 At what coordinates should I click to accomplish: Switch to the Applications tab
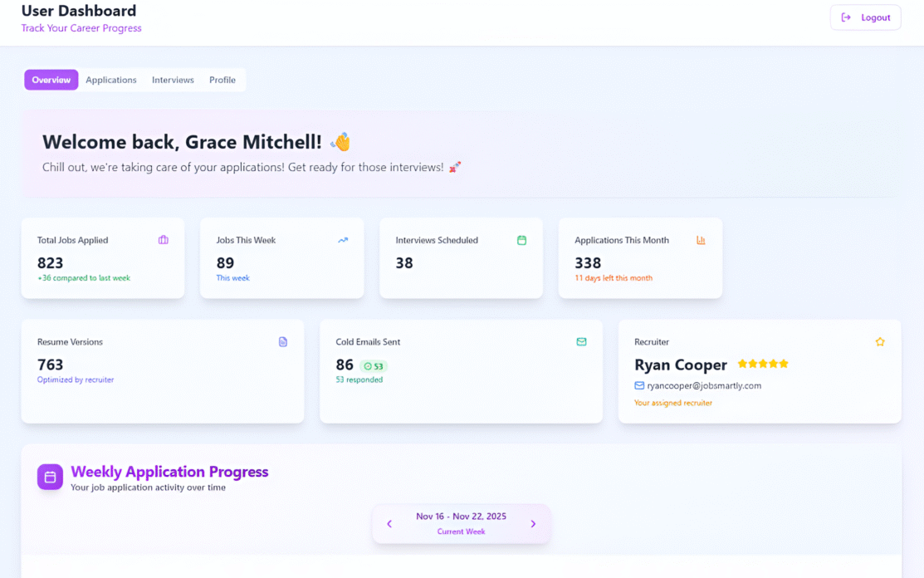click(111, 80)
